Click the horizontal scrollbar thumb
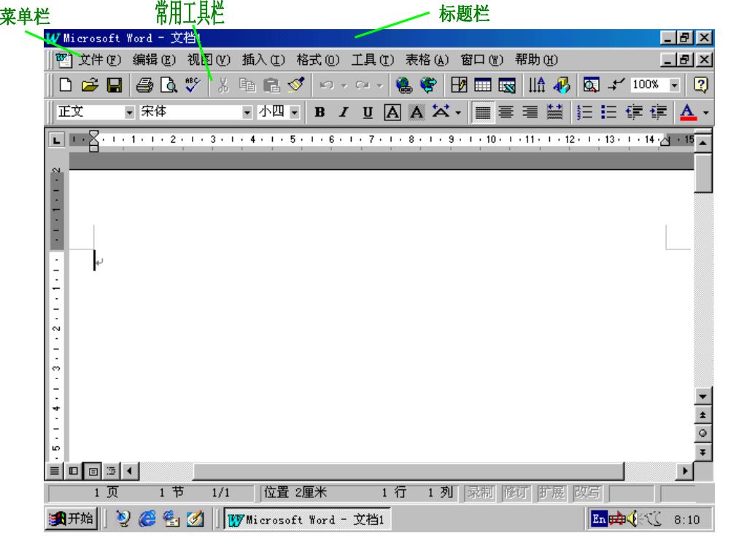Image resolution: width=747 pixels, height=560 pixels. (x=409, y=471)
